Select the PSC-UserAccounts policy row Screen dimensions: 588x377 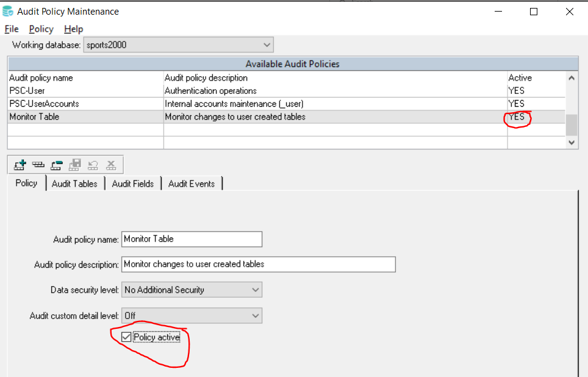[x=287, y=104]
